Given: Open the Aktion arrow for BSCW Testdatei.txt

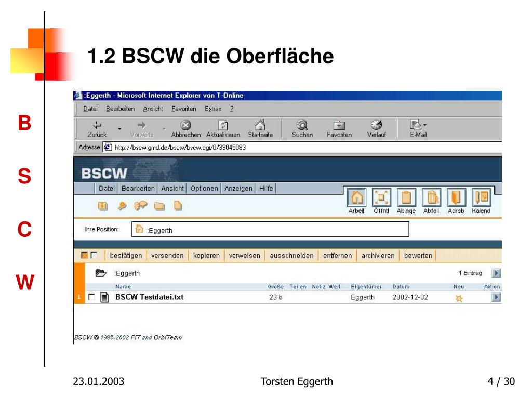Looking at the screenshot, I should pos(496,297).
